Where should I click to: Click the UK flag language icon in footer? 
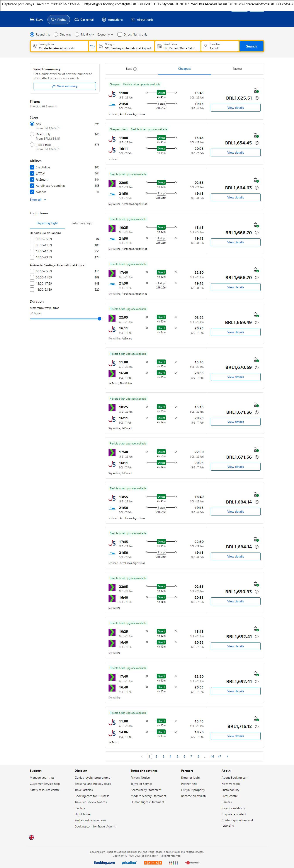(32, 837)
